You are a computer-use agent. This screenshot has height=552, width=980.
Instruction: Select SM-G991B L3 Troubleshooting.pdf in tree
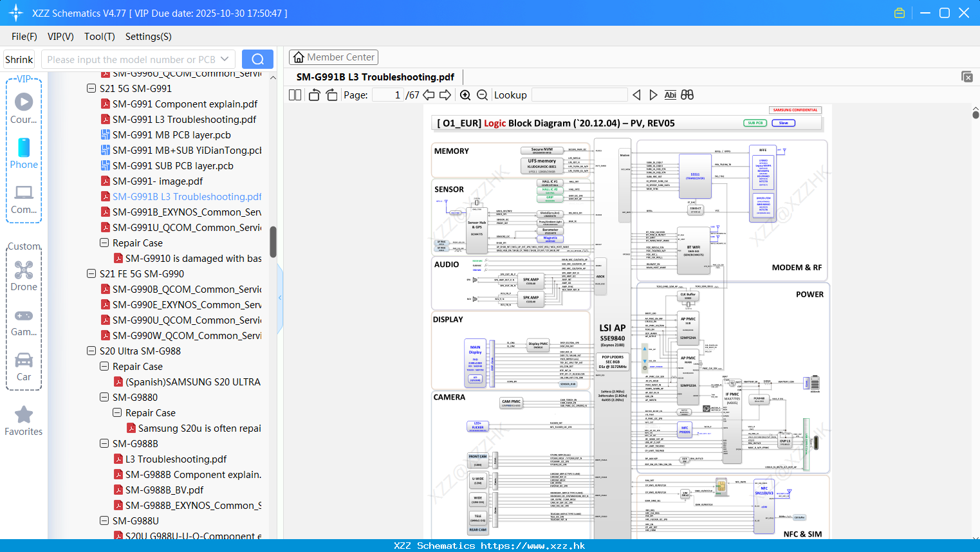coord(181,197)
